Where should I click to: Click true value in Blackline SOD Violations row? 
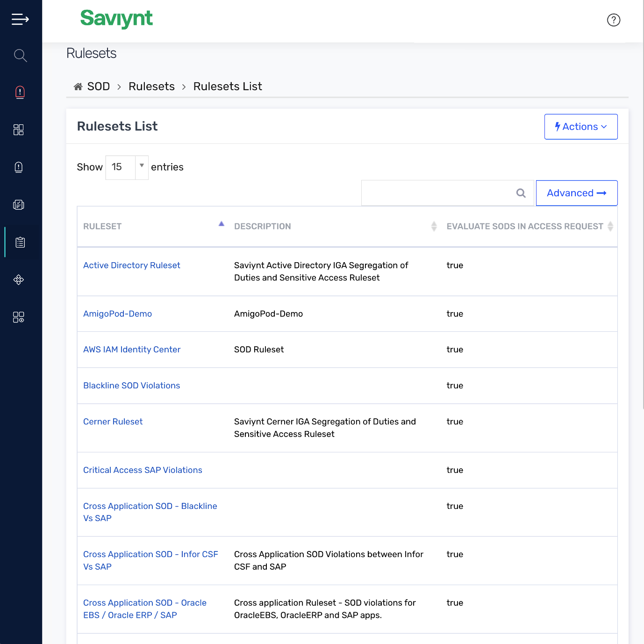pos(455,386)
